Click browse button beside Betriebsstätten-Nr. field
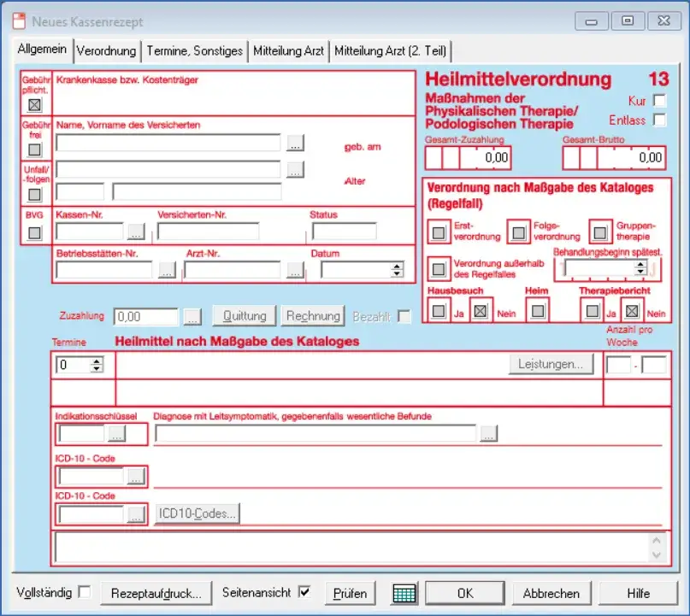This screenshot has height=616, width=690. click(167, 271)
